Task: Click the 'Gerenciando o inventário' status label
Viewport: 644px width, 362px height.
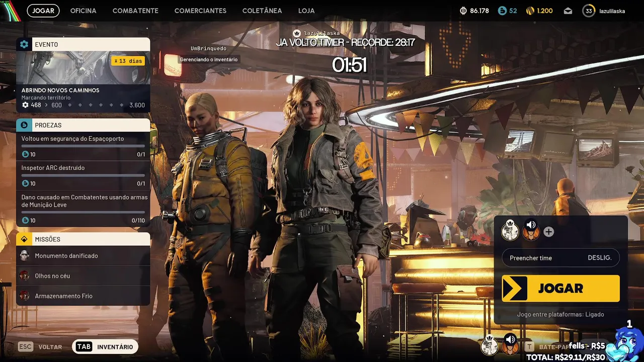Action: pos(209,59)
